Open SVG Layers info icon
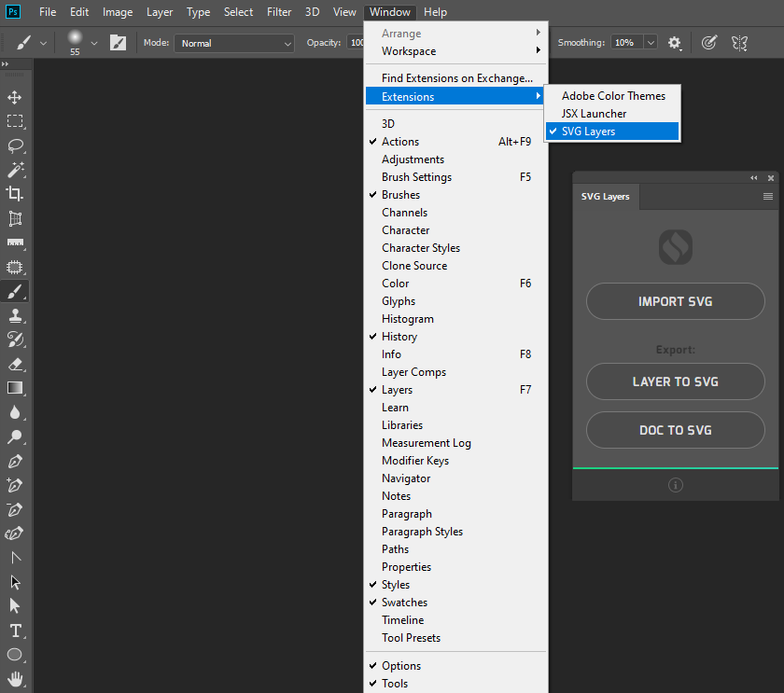This screenshot has width=784, height=693. coord(676,485)
